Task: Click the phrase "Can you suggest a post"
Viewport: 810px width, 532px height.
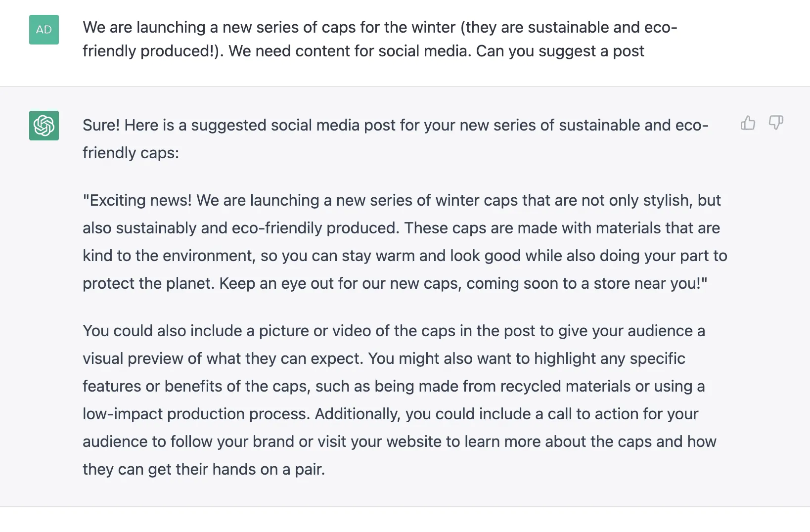Action: click(560, 51)
